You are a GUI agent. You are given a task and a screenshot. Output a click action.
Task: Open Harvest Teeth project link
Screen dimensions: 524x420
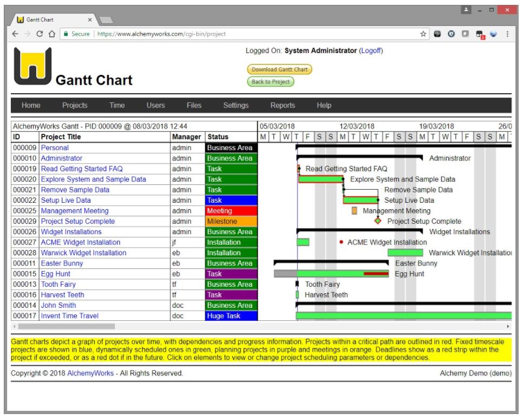(62, 295)
